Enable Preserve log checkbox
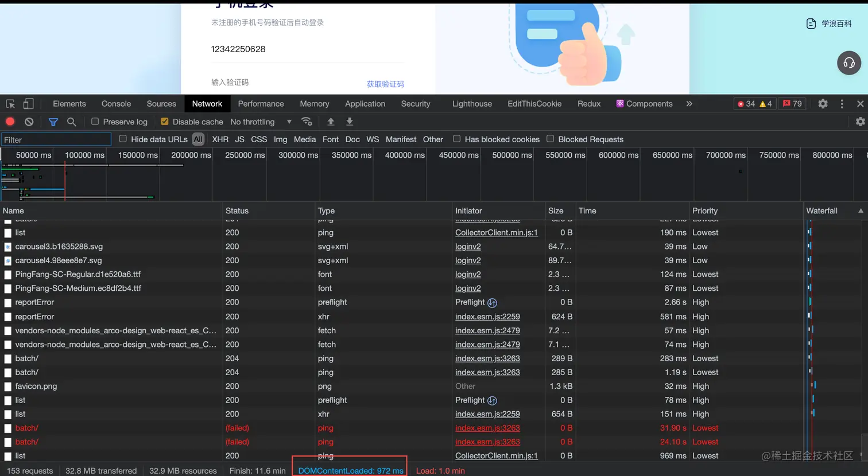Screen dimensions: 868x476 click(95, 122)
